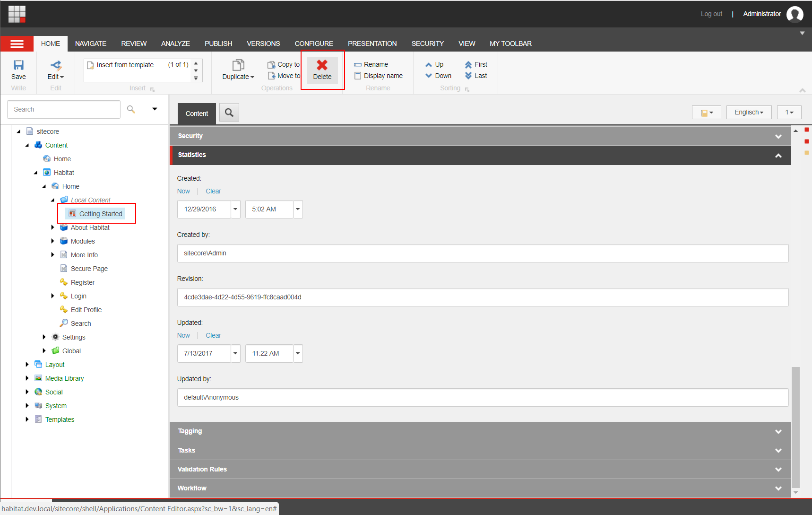Click the Log out link
This screenshot has width=812, height=515.
pyautogui.click(x=711, y=14)
